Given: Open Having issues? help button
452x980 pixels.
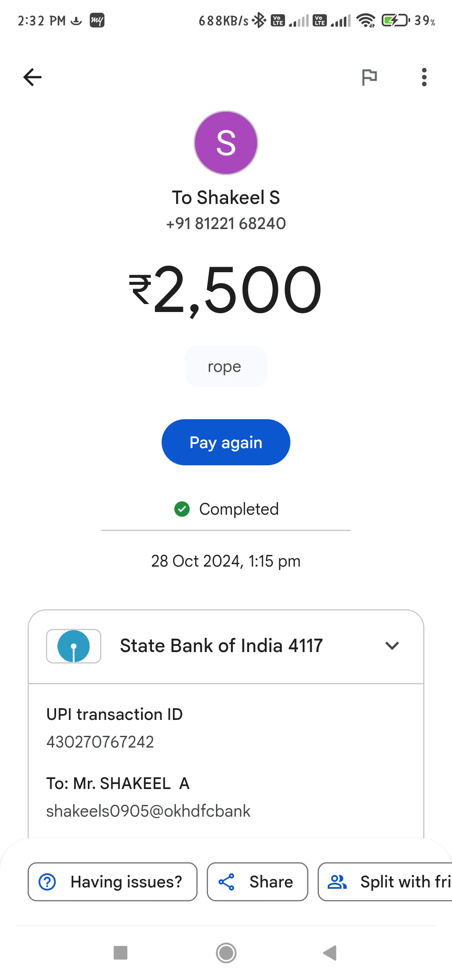Looking at the screenshot, I should [x=113, y=882].
